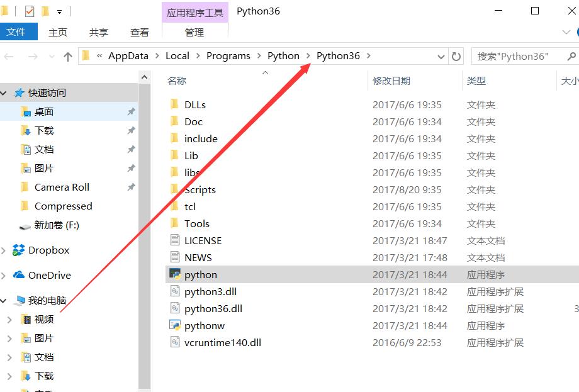Click the navigation pane vertical scrollbar
This screenshot has width=579, height=392.
click(144, 236)
